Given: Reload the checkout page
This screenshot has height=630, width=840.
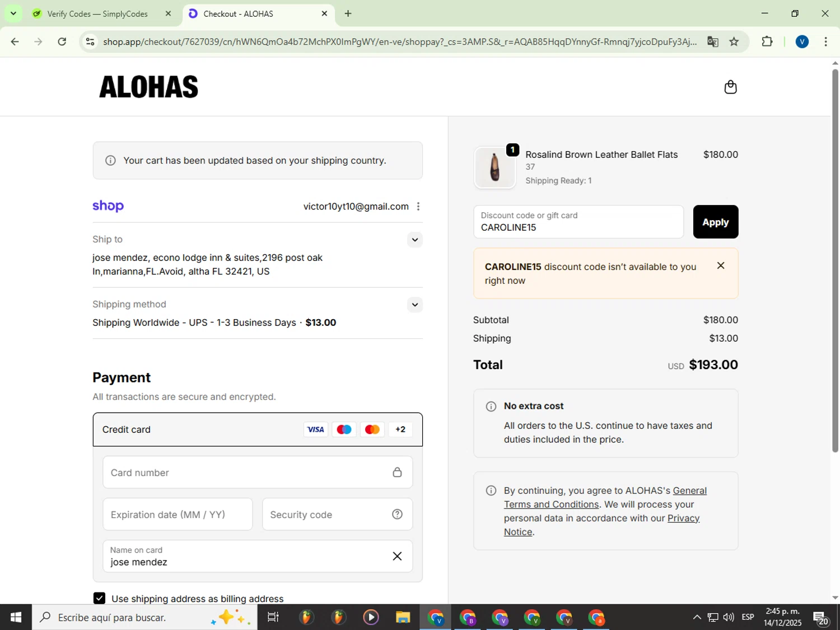Looking at the screenshot, I should (62, 41).
